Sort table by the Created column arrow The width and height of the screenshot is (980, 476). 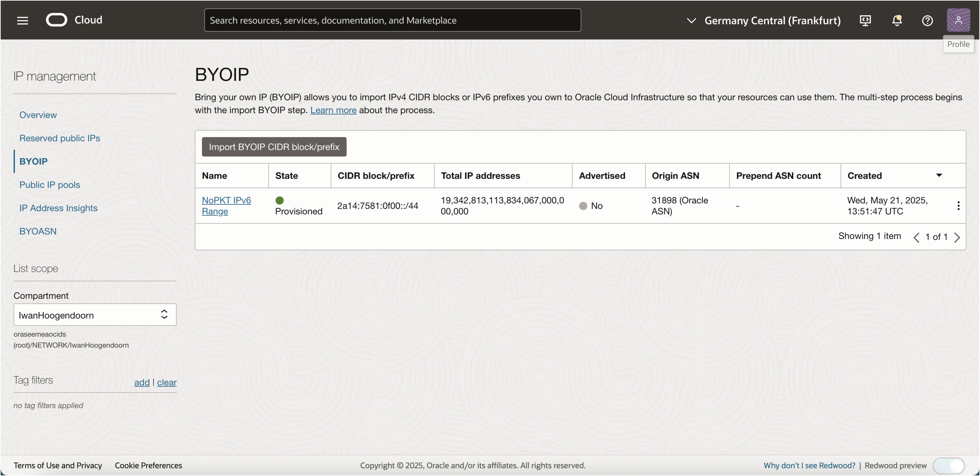tap(939, 175)
